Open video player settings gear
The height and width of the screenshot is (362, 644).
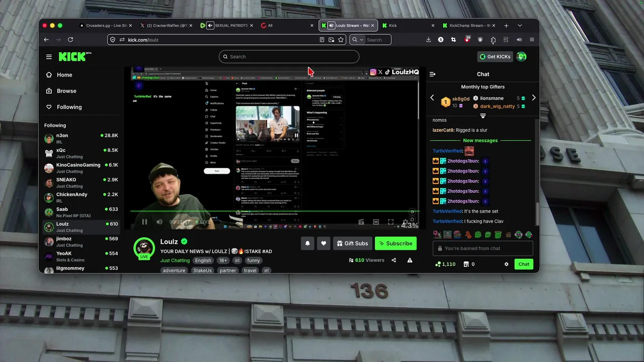point(406,222)
